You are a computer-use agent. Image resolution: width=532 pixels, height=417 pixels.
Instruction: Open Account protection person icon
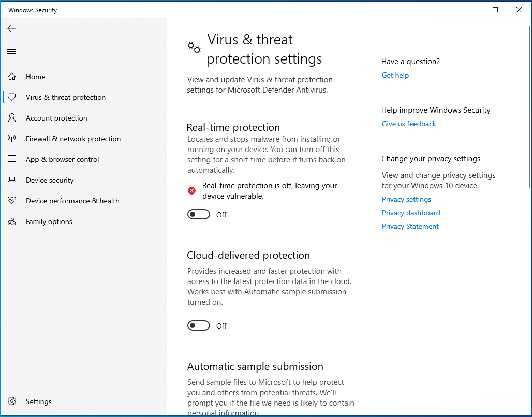click(12, 118)
